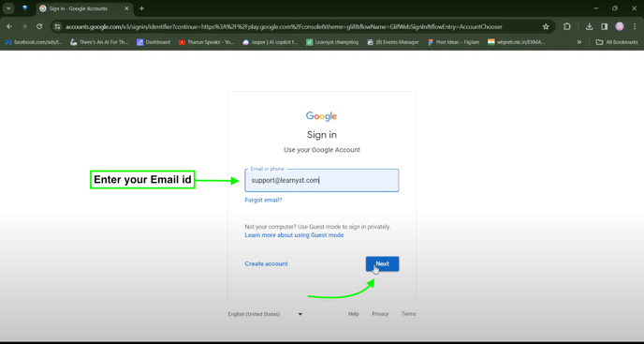This screenshot has width=644, height=344.
Task: Open site information icon in address bar
Action: [x=57, y=27]
